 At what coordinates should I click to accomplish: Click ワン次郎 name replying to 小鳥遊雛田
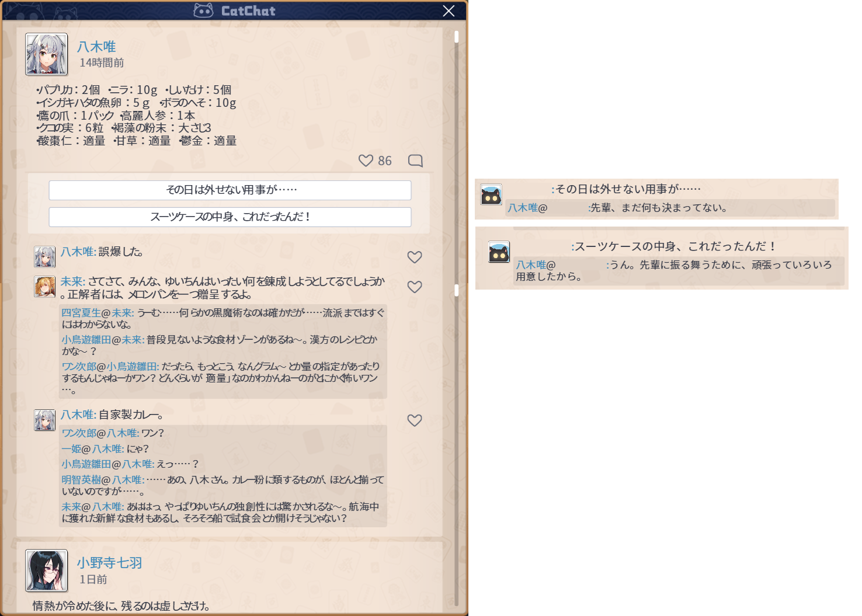[x=79, y=367]
